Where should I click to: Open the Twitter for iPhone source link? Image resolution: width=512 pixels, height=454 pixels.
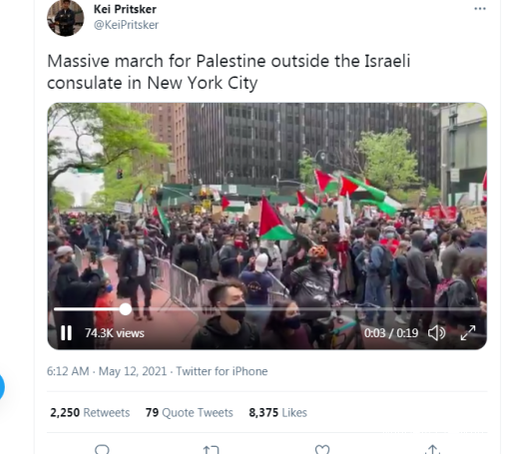click(x=222, y=371)
